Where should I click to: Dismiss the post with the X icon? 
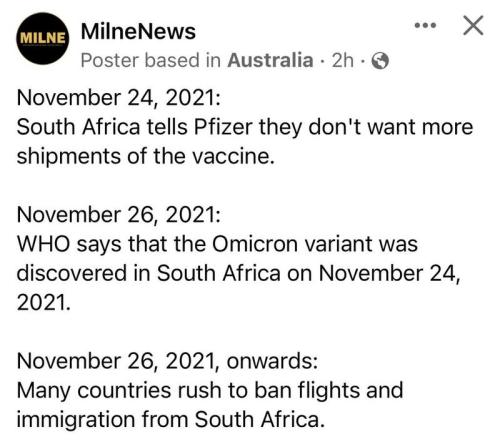[x=473, y=25]
